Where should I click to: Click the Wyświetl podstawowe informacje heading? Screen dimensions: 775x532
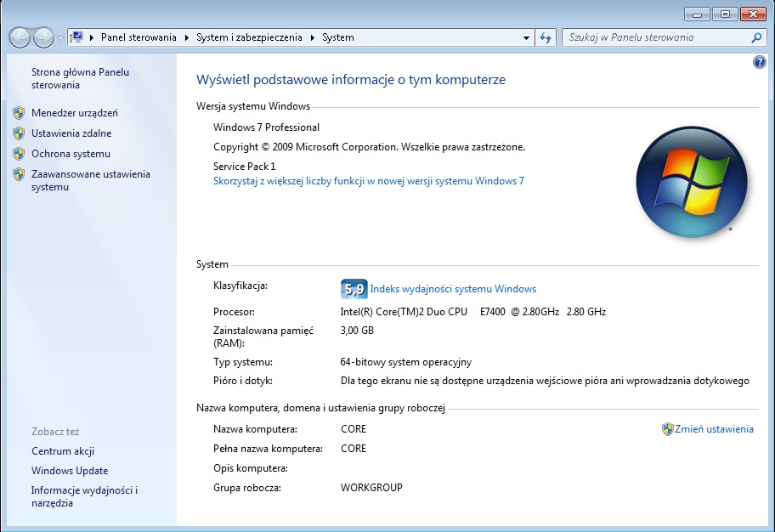coord(351,80)
